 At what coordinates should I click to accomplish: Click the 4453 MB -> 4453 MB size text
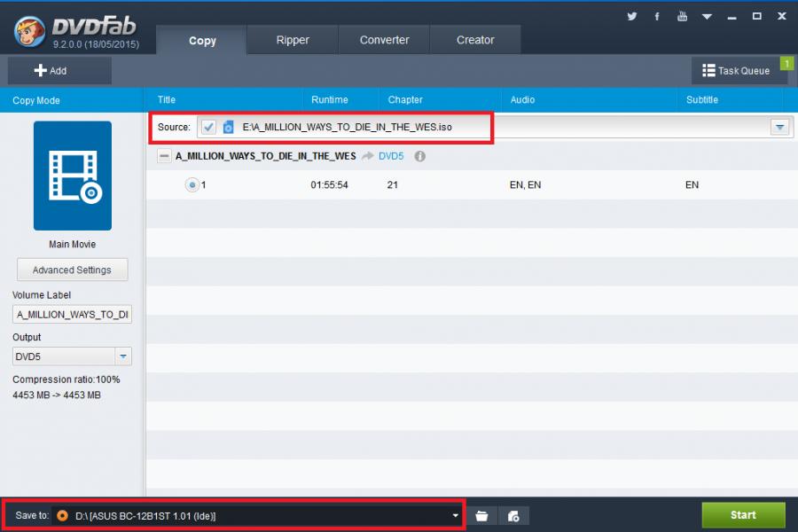coord(57,395)
